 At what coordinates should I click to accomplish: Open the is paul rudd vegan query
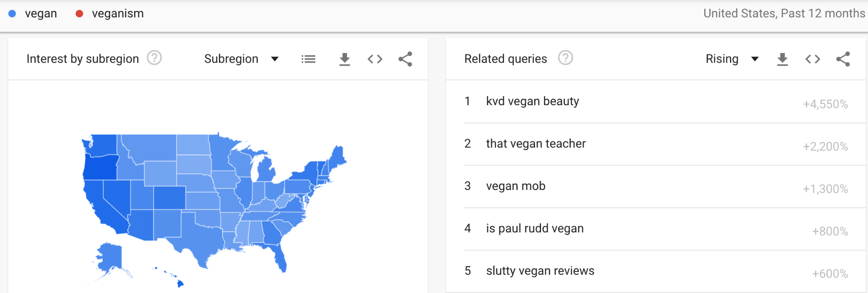pyautogui.click(x=656, y=229)
